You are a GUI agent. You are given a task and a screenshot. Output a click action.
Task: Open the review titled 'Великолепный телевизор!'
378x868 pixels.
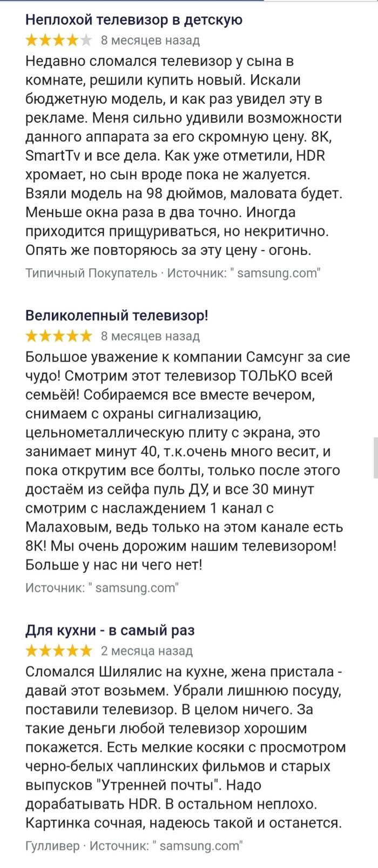117,316
